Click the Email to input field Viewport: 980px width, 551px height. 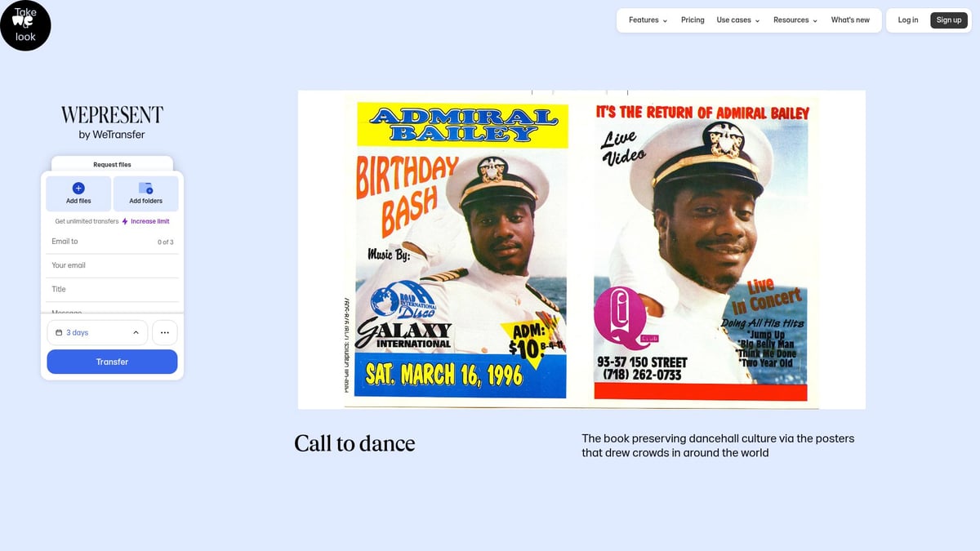tap(112, 242)
